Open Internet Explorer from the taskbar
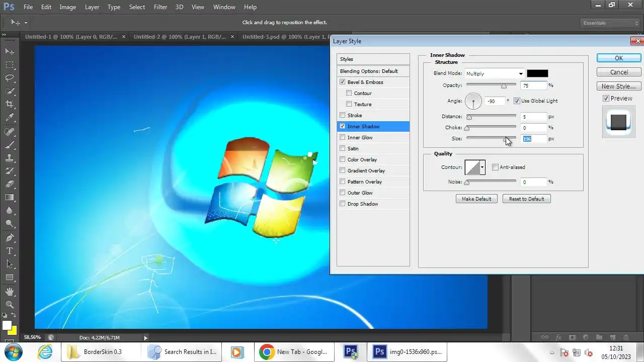Viewport: 644px width, 362px height. pos(45,352)
